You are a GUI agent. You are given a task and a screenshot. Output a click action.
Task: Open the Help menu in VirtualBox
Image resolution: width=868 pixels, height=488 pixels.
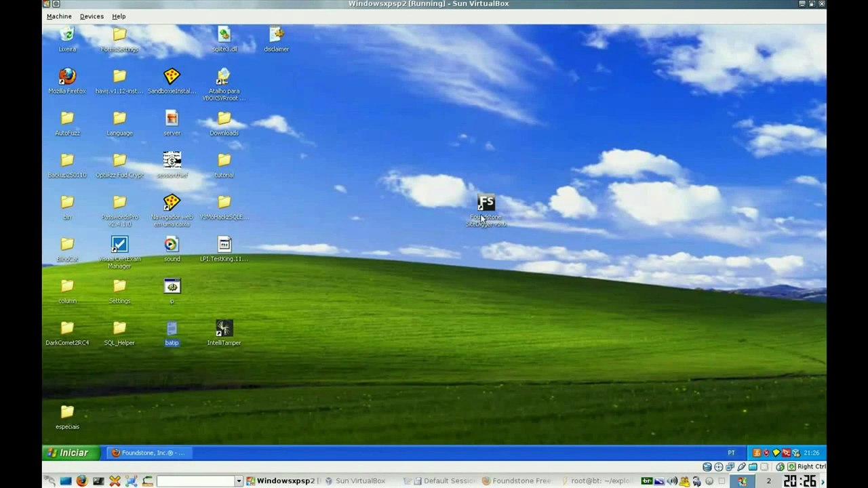point(119,16)
